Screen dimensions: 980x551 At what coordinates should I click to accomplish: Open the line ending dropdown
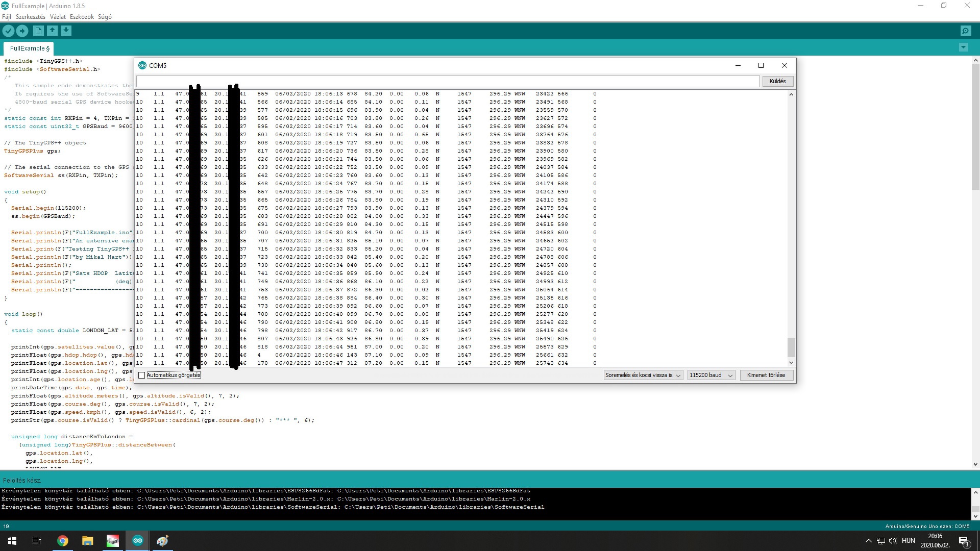point(643,375)
